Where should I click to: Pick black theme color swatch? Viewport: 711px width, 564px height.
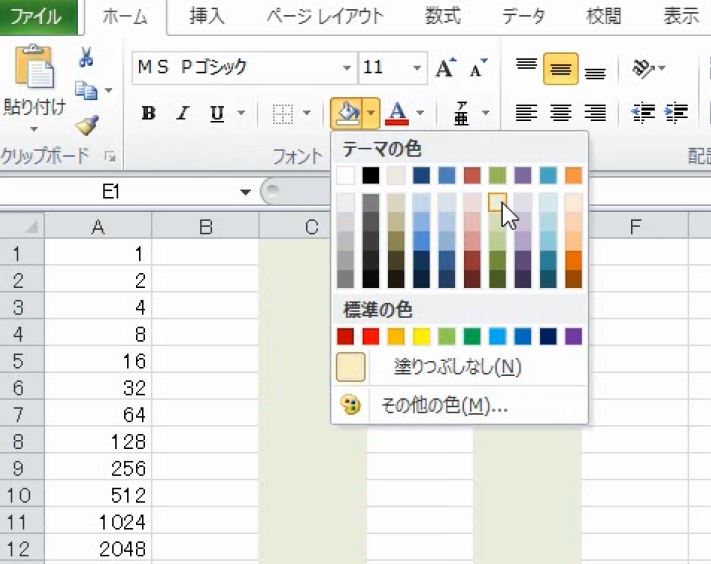pos(370,175)
